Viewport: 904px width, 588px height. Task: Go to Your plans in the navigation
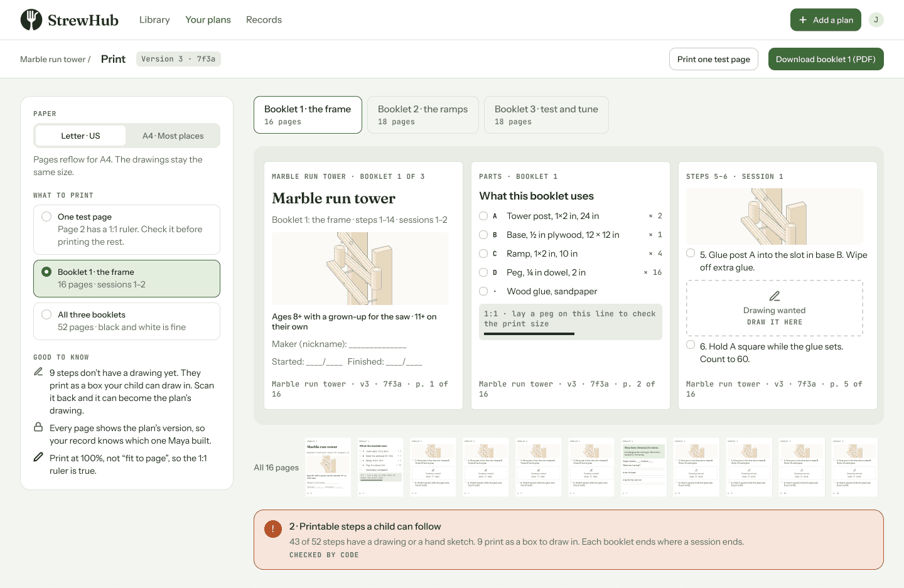(208, 20)
